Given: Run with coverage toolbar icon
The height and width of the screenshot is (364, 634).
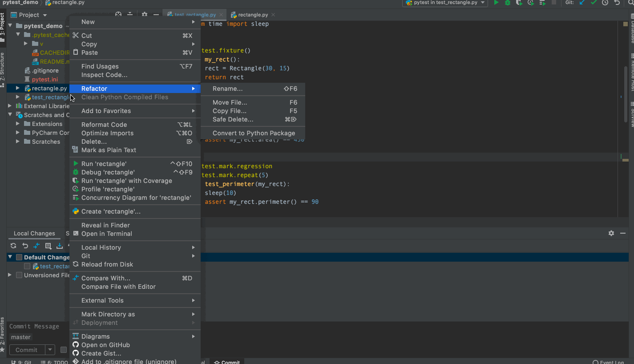Looking at the screenshot, I should pyautogui.click(x=519, y=3).
